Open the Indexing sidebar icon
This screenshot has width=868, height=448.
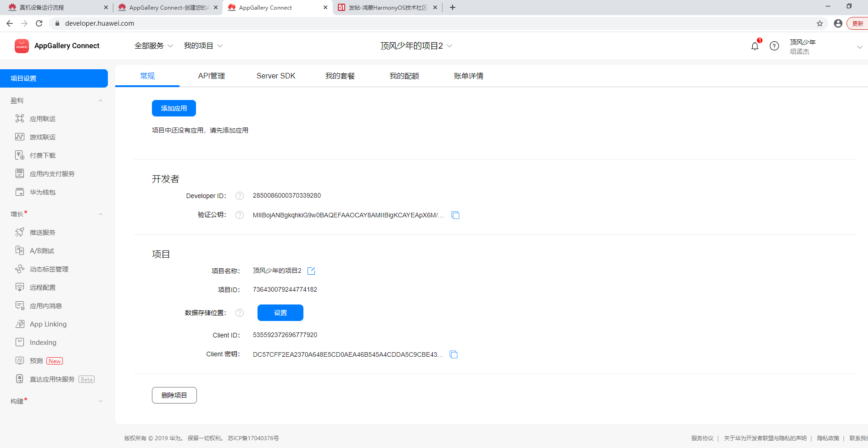pos(20,342)
